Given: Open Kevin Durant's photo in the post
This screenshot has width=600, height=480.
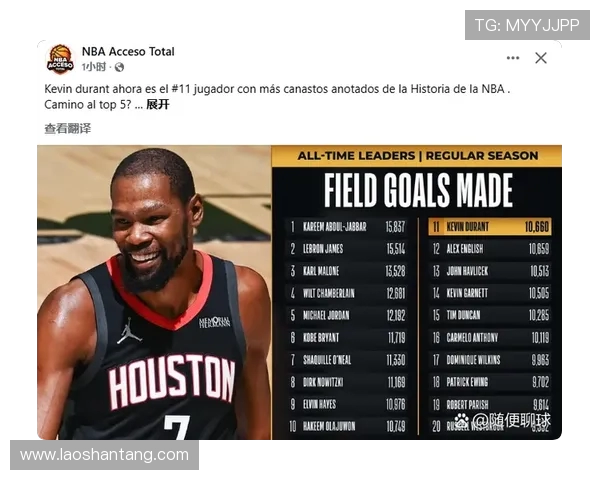Looking at the screenshot, I should coord(154,292).
